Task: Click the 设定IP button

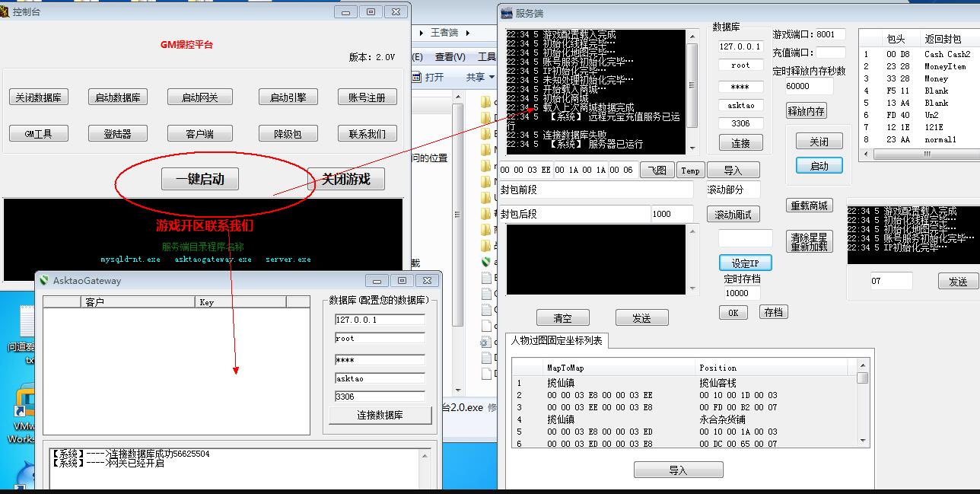Action: 745,263
